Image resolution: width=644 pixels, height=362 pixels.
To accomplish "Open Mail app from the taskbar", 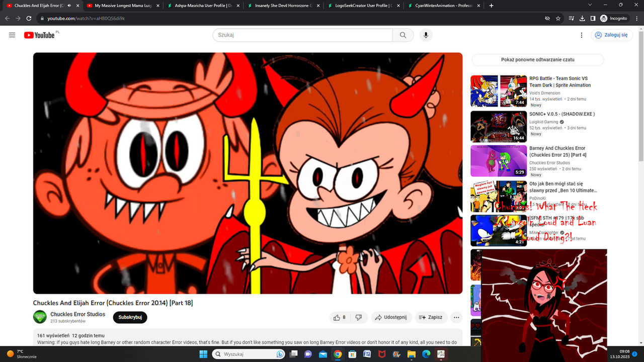I will tap(323, 354).
